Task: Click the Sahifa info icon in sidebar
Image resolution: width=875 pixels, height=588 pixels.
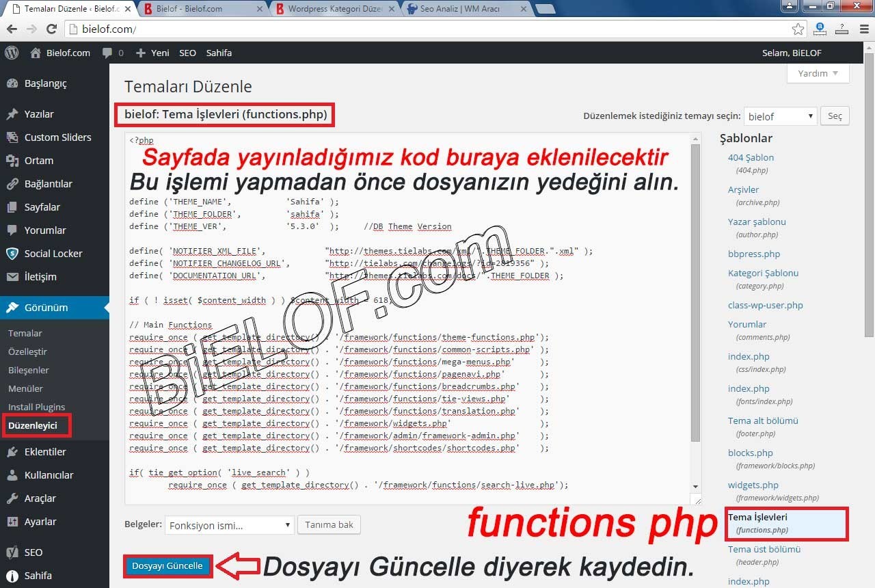Action: coord(12,576)
